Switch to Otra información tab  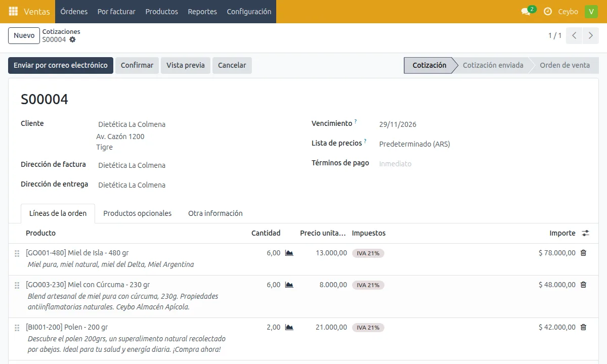coord(215,213)
